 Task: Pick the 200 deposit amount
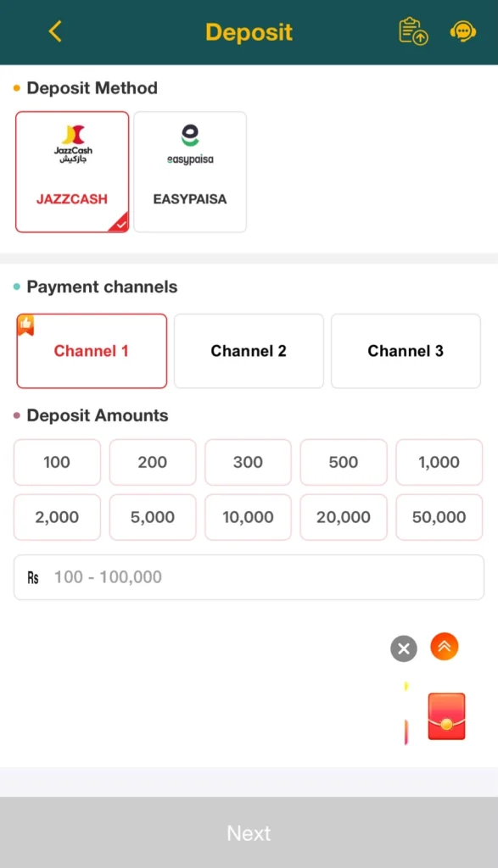pyautogui.click(x=153, y=462)
